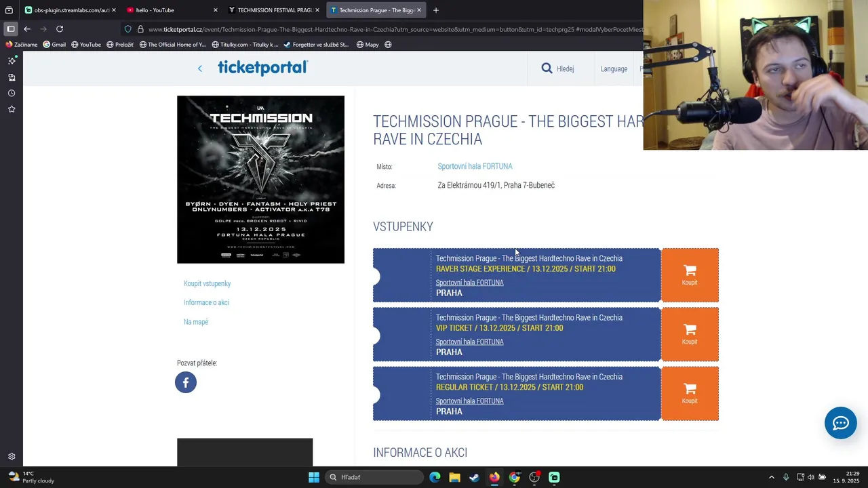Click the microphone tray icon
The width and height of the screenshot is (868, 488).
pos(786,477)
